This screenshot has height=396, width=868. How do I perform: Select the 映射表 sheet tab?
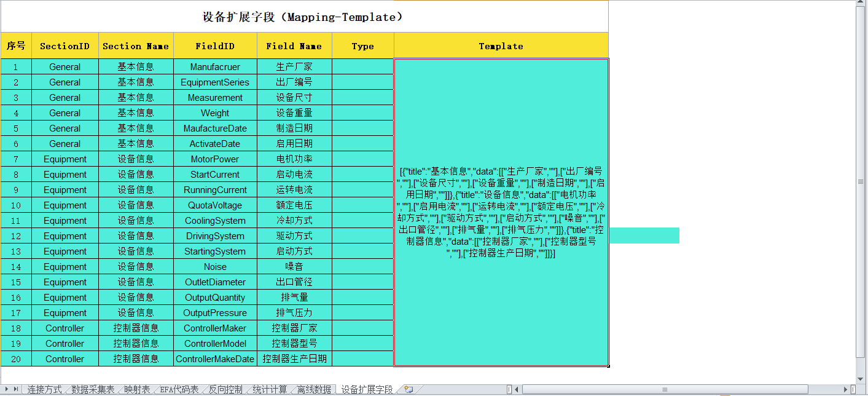137,389
